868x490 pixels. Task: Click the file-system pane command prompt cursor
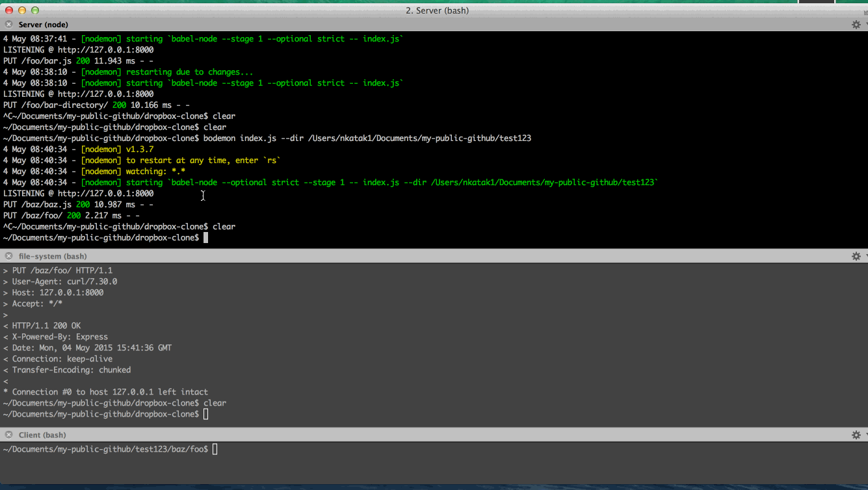(205, 414)
